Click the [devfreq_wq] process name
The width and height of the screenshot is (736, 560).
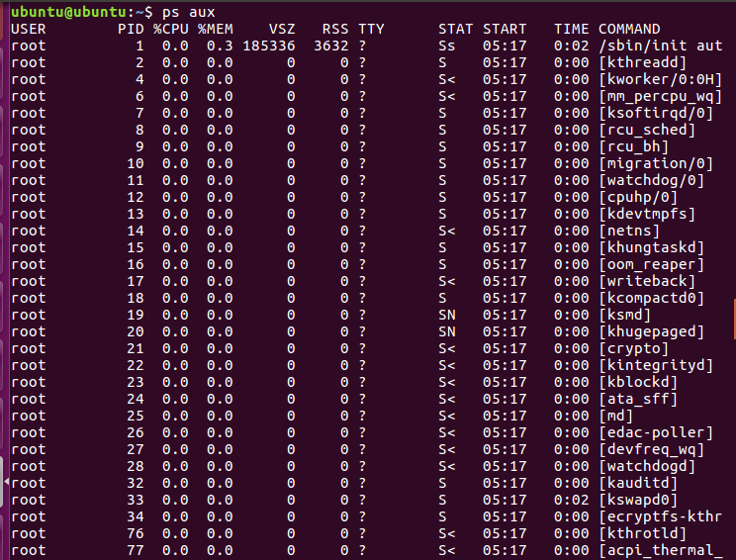pyautogui.click(x=652, y=450)
